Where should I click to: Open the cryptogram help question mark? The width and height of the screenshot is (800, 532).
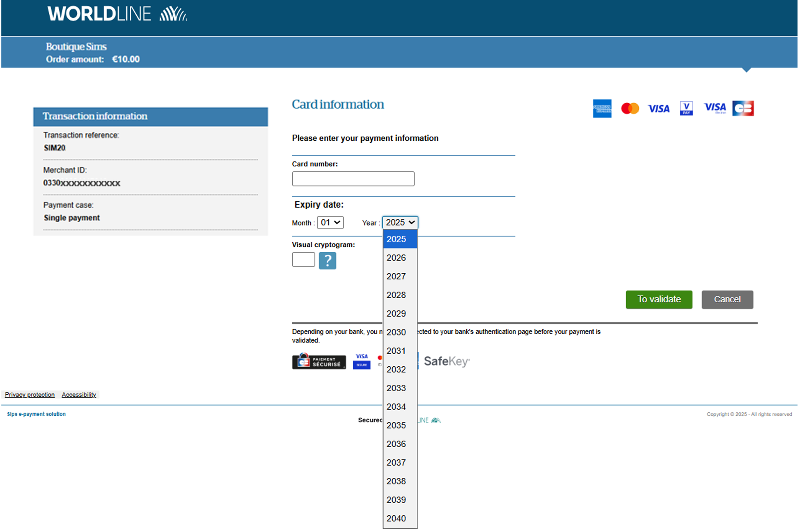click(327, 261)
